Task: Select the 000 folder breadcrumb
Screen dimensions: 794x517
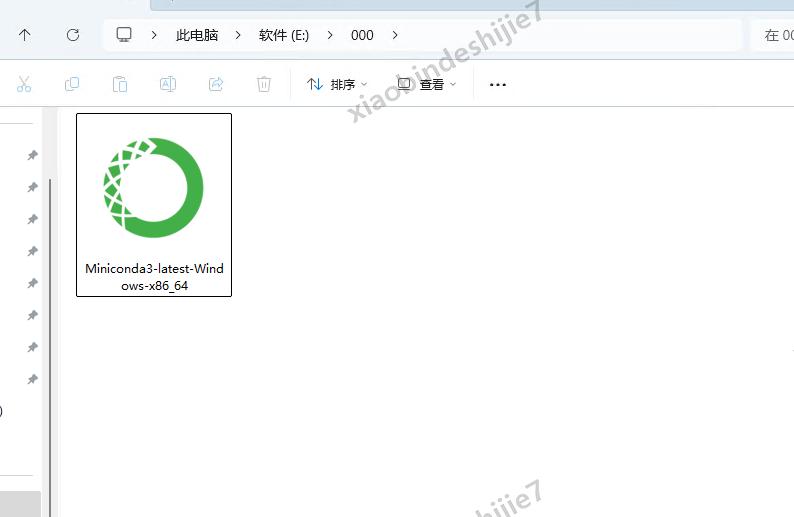Action: click(x=362, y=35)
